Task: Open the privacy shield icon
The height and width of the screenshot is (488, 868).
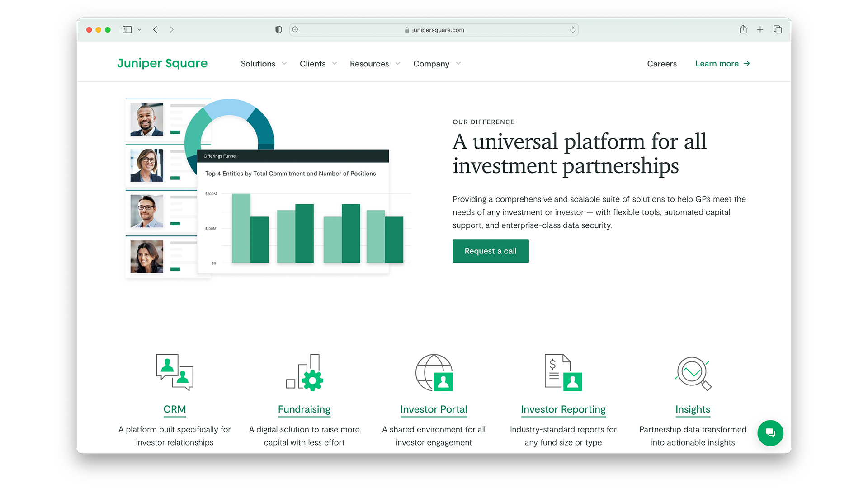Action: point(278,30)
